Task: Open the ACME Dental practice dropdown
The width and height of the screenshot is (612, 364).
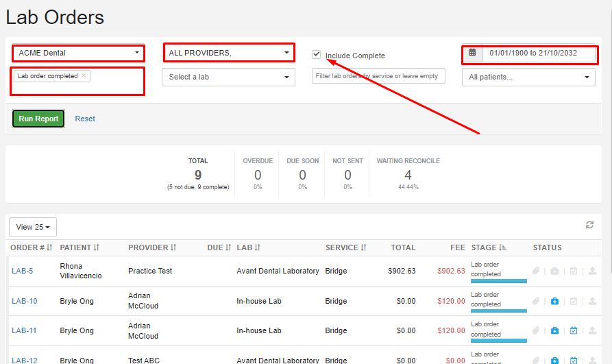Action: click(x=78, y=53)
